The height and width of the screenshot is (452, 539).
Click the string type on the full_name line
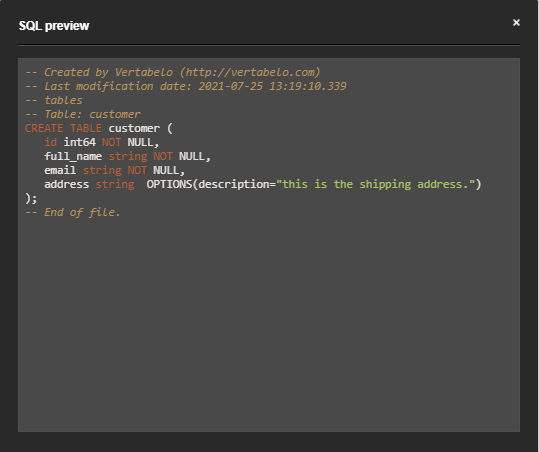(x=128, y=156)
